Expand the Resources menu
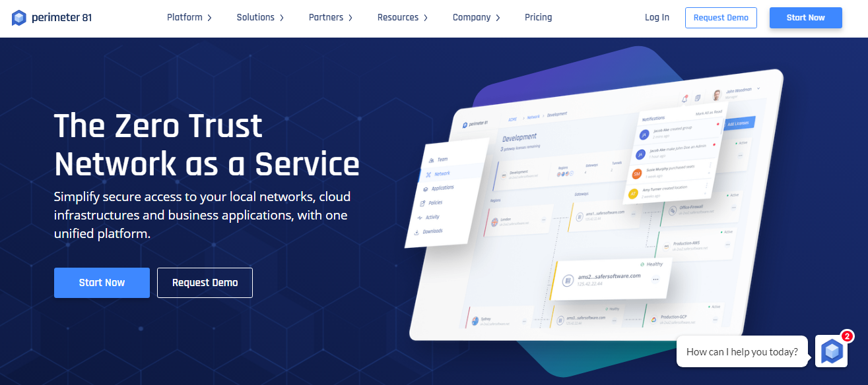The height and width of the screenshot is (385, 868). (403, 18)
